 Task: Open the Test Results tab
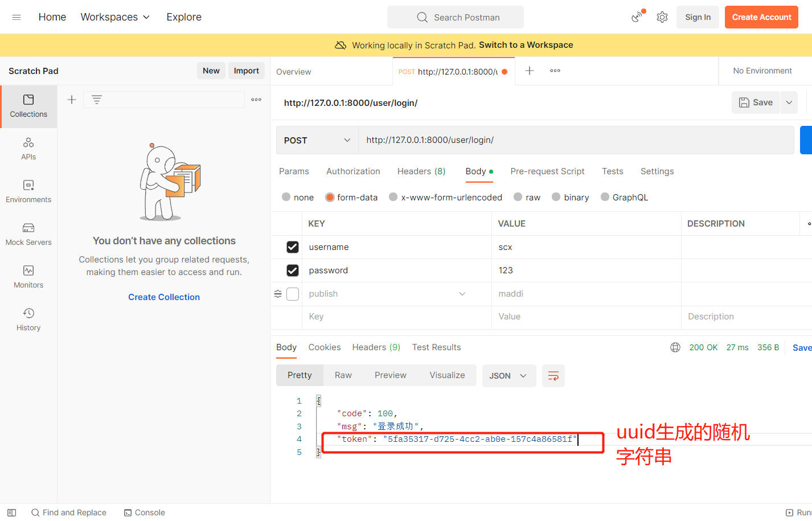pos(437,347)
